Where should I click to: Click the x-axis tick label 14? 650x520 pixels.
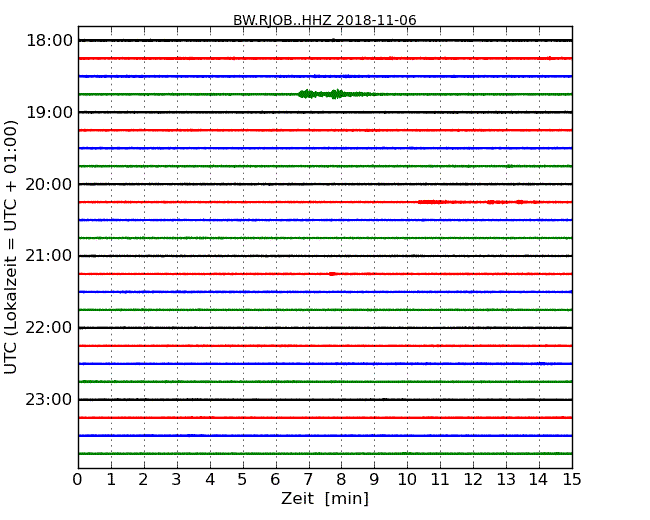[x=539, y=479]
